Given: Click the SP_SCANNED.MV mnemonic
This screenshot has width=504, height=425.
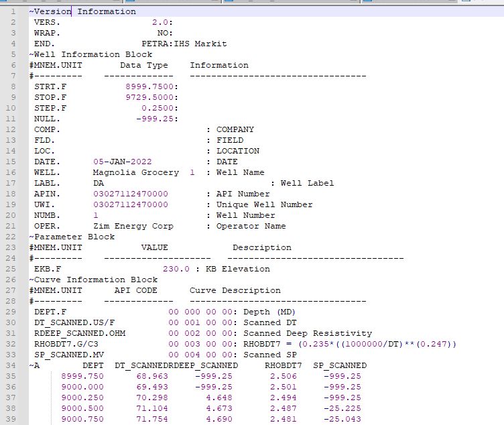Looking at the screenshot, I should pyautogui.click(x=69, y=355).
